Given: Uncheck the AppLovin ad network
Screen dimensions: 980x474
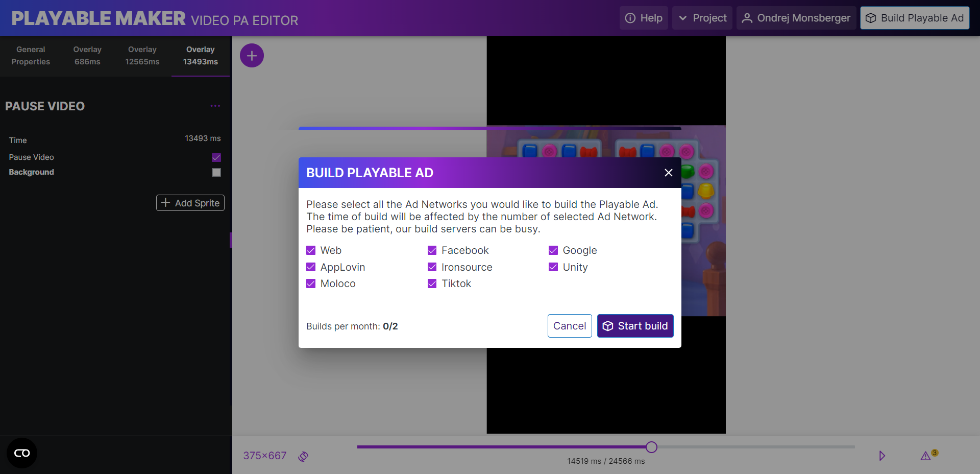Looking at the screenshot, I should 311,267.
